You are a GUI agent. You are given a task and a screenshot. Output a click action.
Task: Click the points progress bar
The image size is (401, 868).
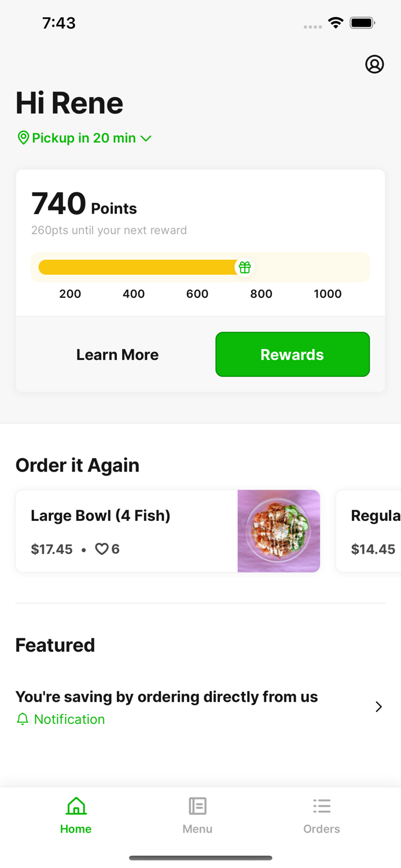(145, 267)
